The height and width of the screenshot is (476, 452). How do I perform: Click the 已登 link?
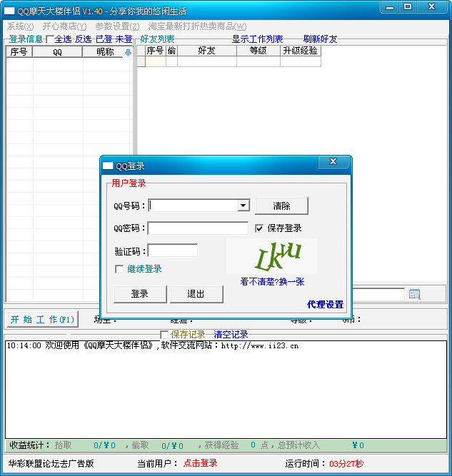pos(104,39)
